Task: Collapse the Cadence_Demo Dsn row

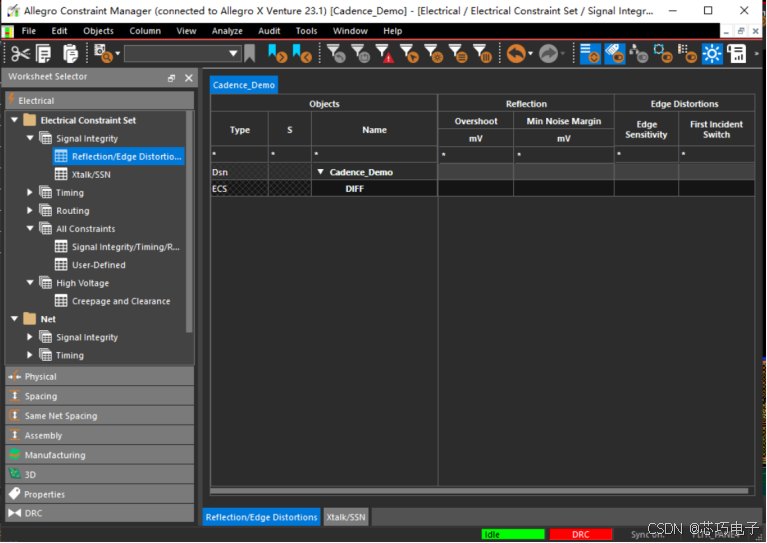Action: pyautogui.click(x=320, y=172)
